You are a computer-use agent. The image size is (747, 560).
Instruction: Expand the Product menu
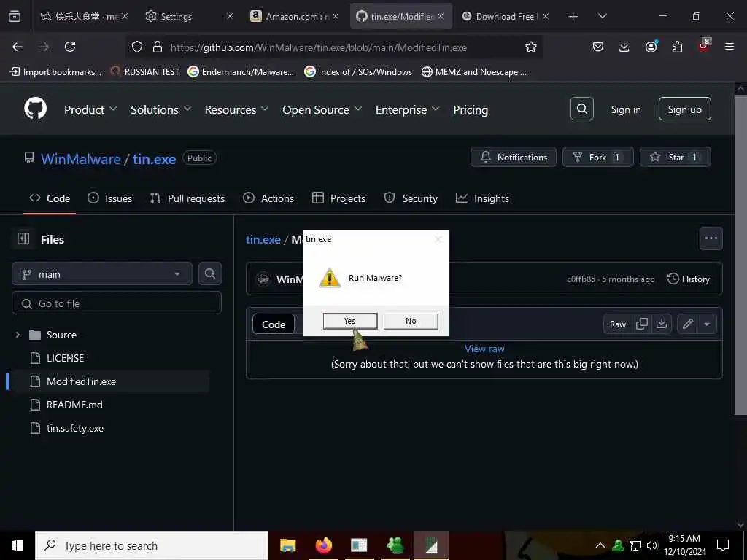90,109
